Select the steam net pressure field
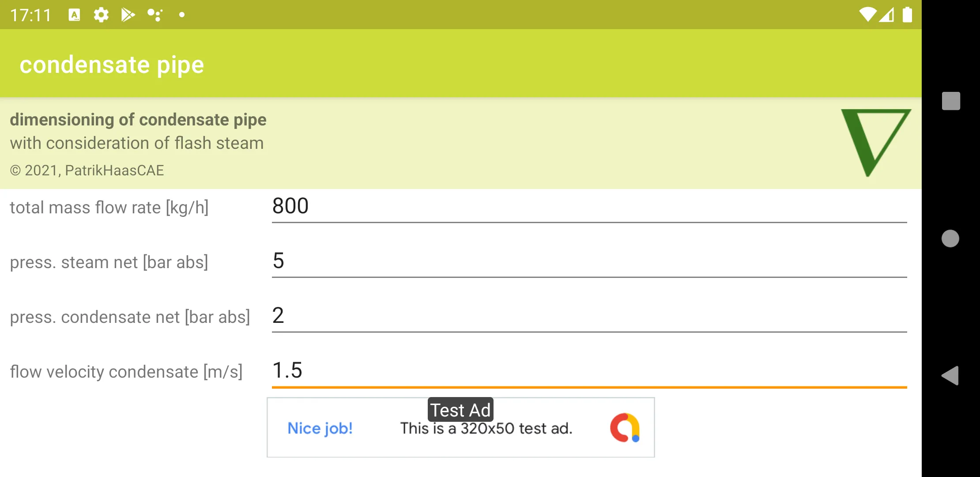980x477 pixels. [589, 261]
